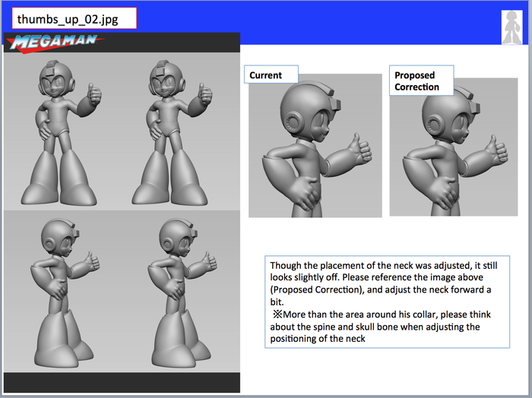This screenshot has height=398, width=532.
Task: Click the Proposed Correction label box
Action: coord(421,81)
